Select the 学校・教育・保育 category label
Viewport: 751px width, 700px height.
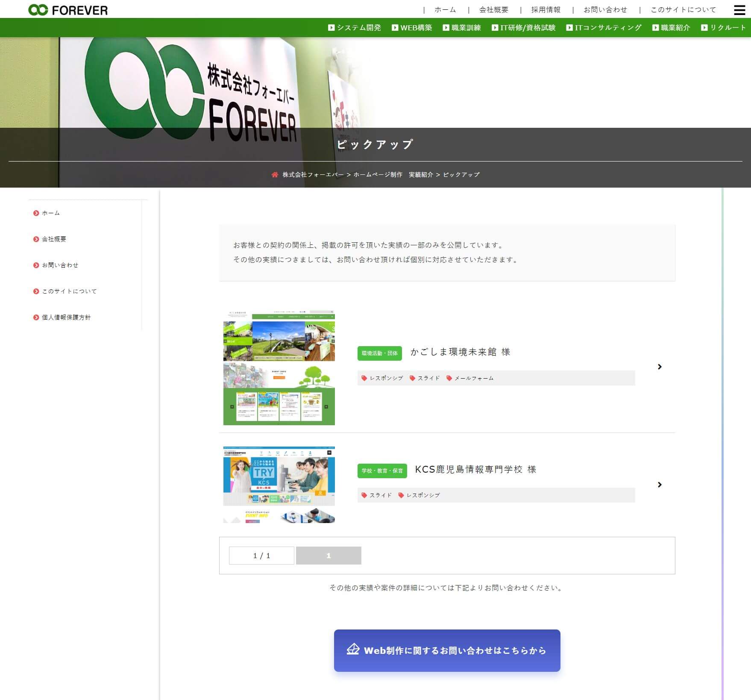pyautogui.click(x=382, y=471)
